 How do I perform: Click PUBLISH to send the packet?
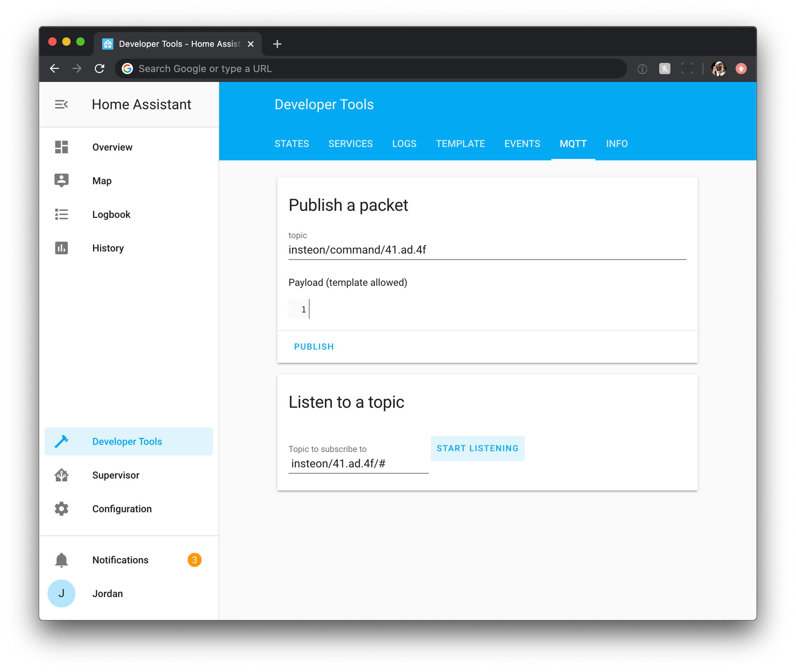(x=313, y=347)
